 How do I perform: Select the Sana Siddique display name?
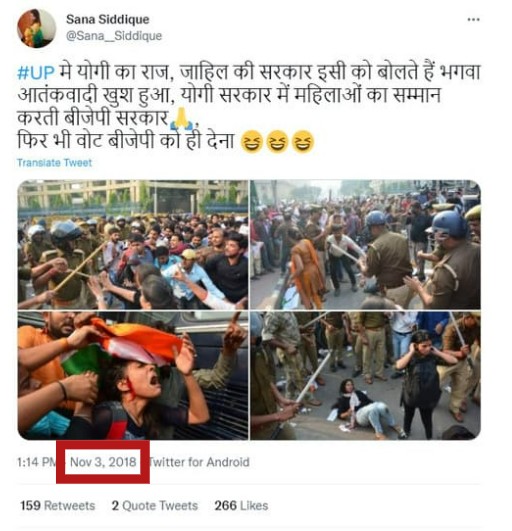(108, 19)
